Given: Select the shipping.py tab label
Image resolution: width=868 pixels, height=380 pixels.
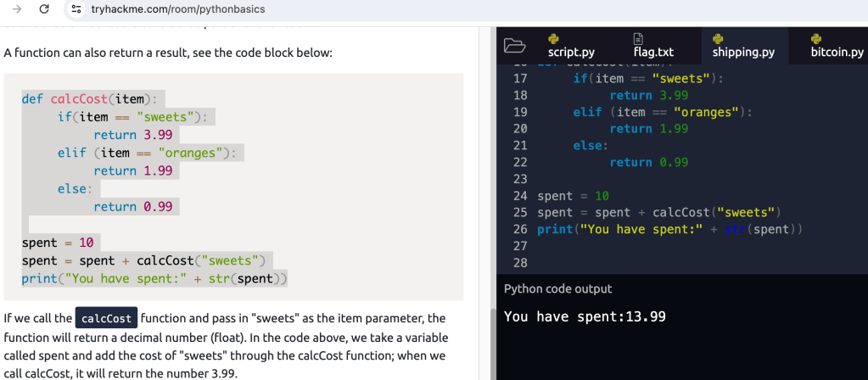Looking at the screenshot, I should [743, 53].
